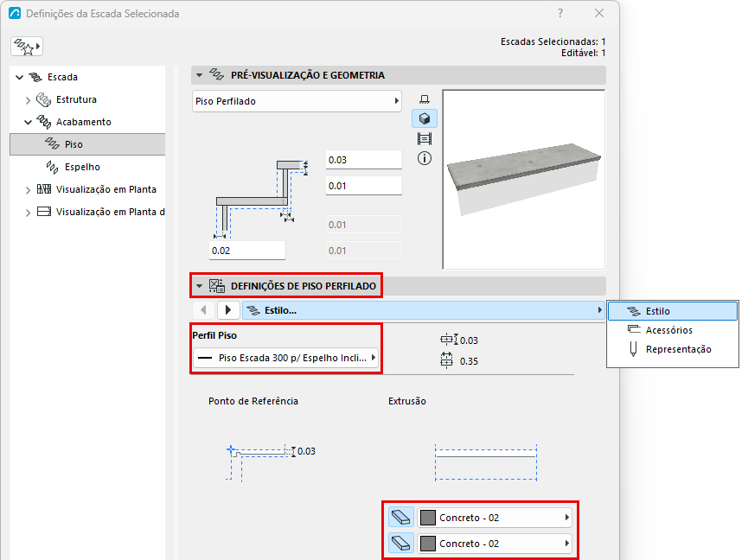The image size is (748, 560).
Task: Go to previous settings page arrow
Action: click(204, 310)
